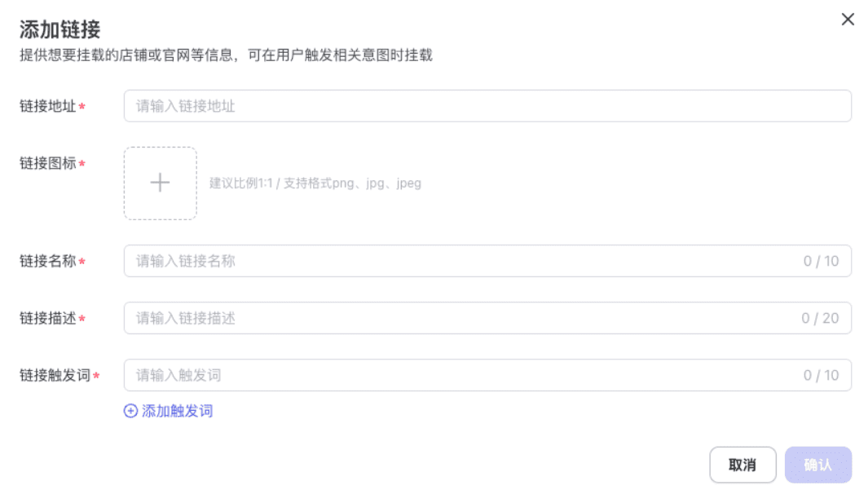Image resolution: width=868 pixels, height=494 pixels.
Task: Click the 链接地址 label
Action: tap(47, 106)
